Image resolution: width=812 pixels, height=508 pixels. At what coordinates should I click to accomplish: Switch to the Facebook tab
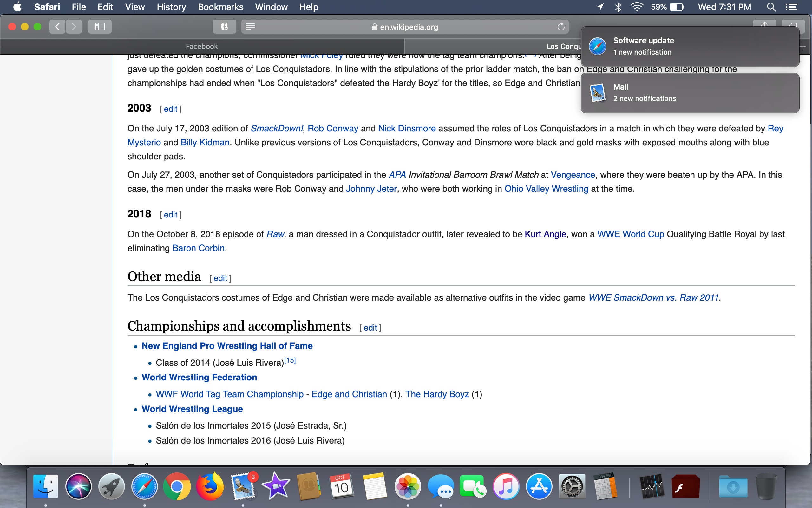202,46
